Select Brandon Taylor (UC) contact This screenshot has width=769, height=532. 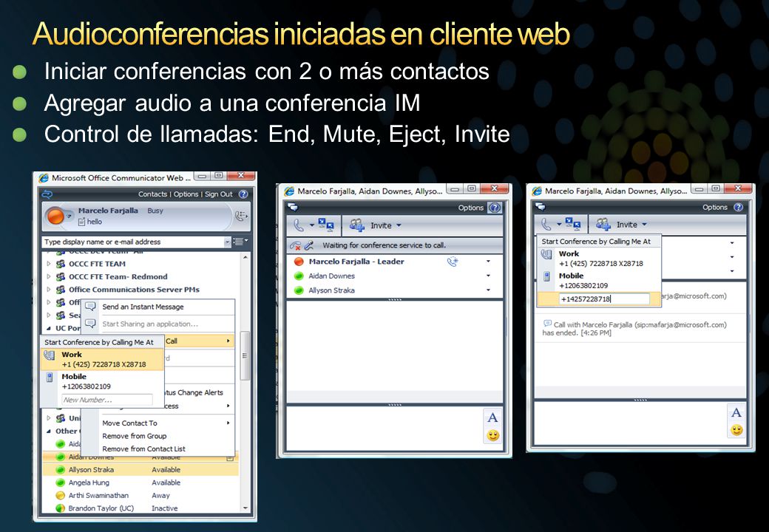coord(140,508)
